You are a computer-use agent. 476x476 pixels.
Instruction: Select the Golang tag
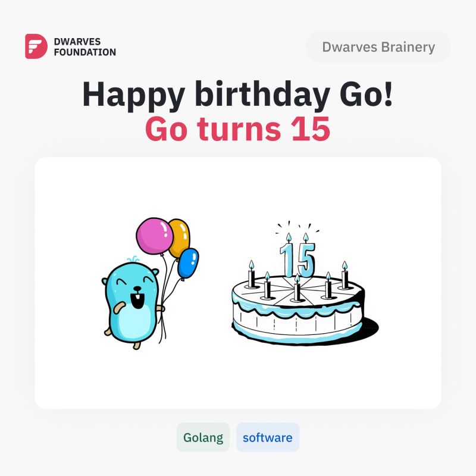(x=203, y=437)
